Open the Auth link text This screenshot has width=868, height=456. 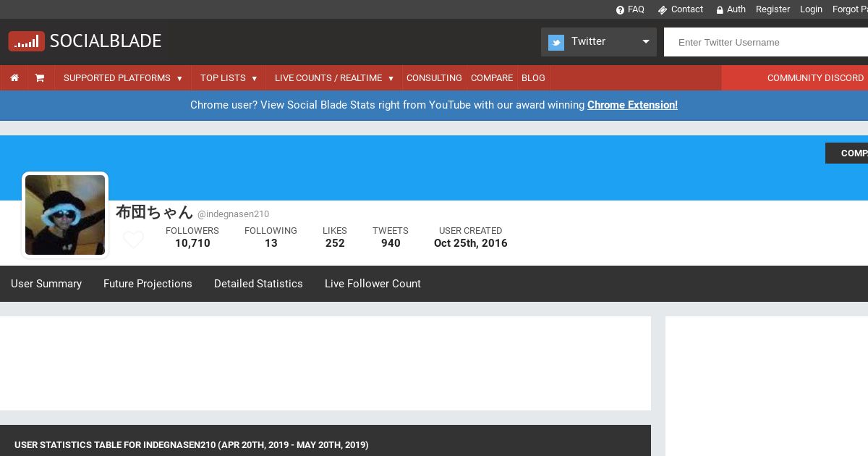(736, 9)
